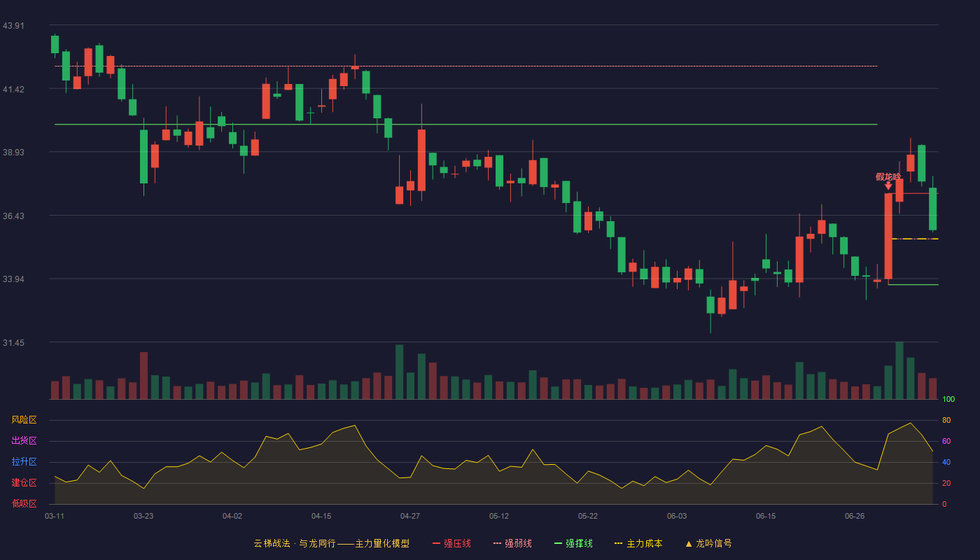The image size is (980, 560).
Task: Click the 41.42 price axis label
Action: pos(13,89)
